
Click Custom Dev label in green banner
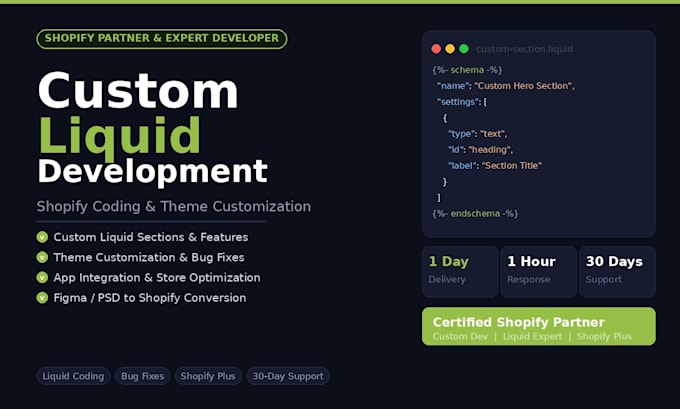click(x=460, y=336)
